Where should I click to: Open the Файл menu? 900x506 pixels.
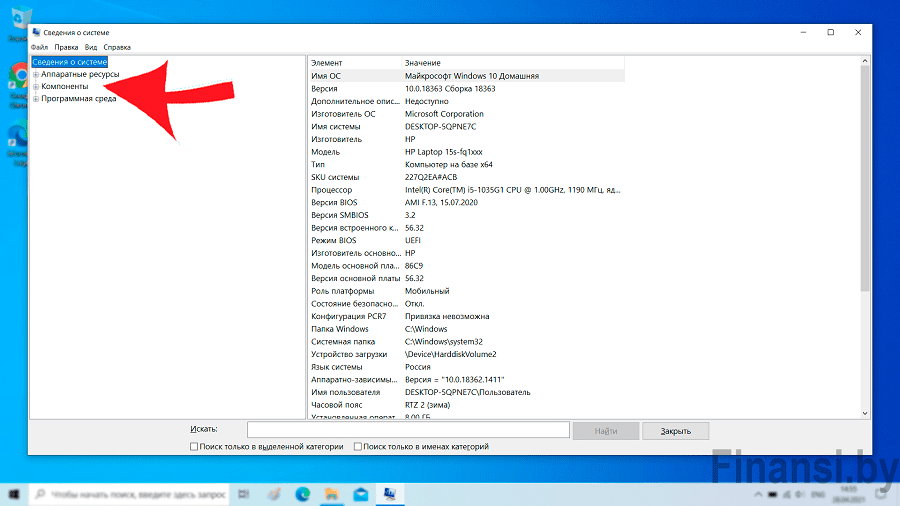[x=40, y=47]
